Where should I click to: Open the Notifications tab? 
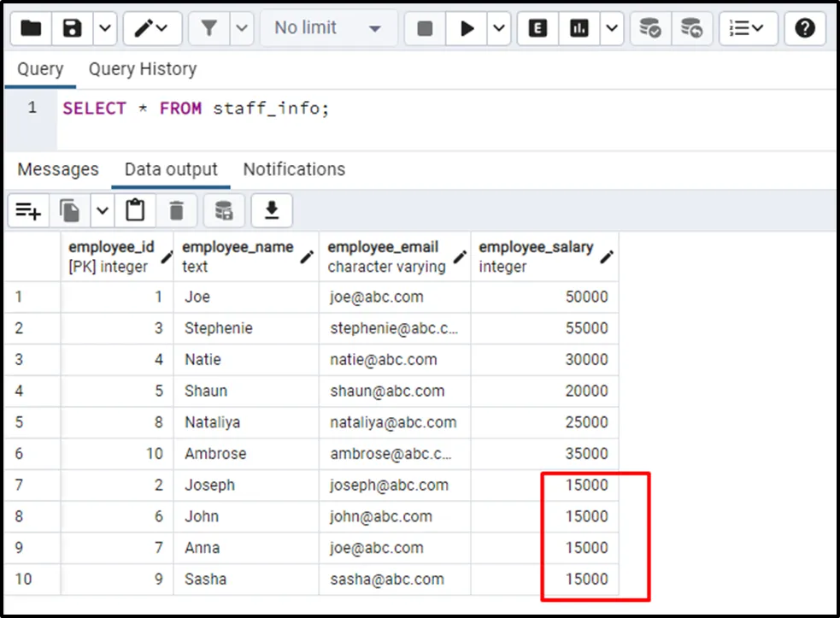(x=294, y=169)
